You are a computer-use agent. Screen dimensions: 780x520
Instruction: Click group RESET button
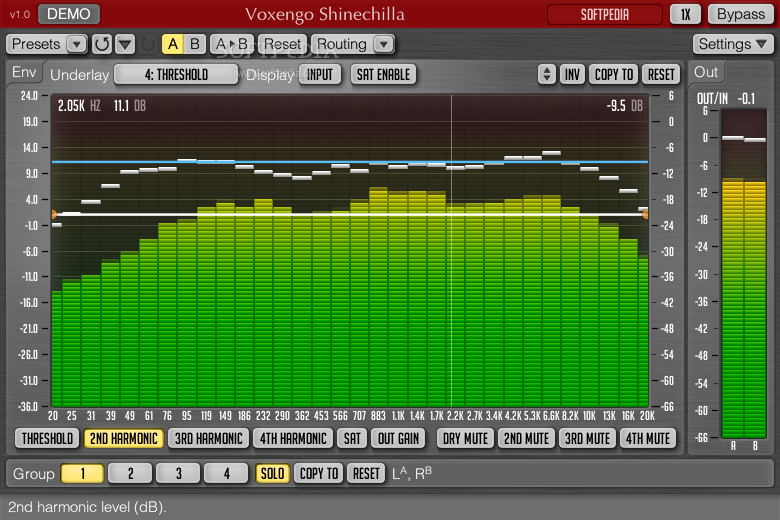pyautogui.click(x=366, y=473)
